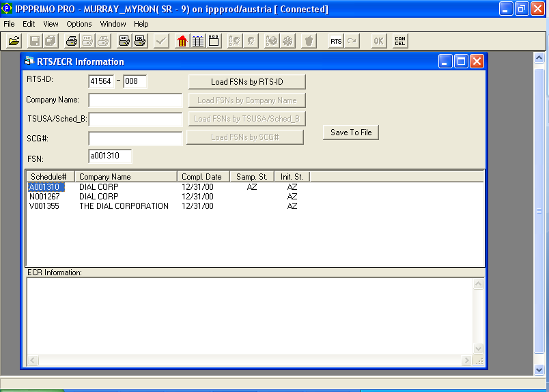Open the Window menu
The image size is (549, 392).
(113, 24)
